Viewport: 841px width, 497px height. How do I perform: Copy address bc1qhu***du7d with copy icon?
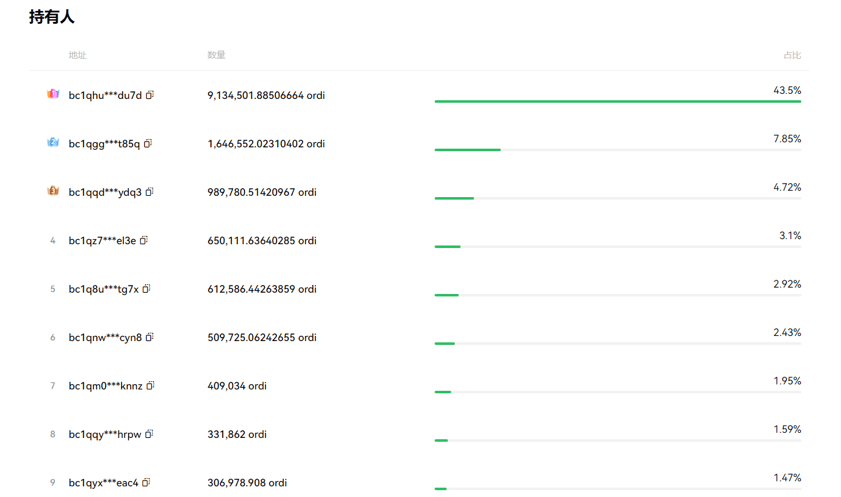(150, 95)
